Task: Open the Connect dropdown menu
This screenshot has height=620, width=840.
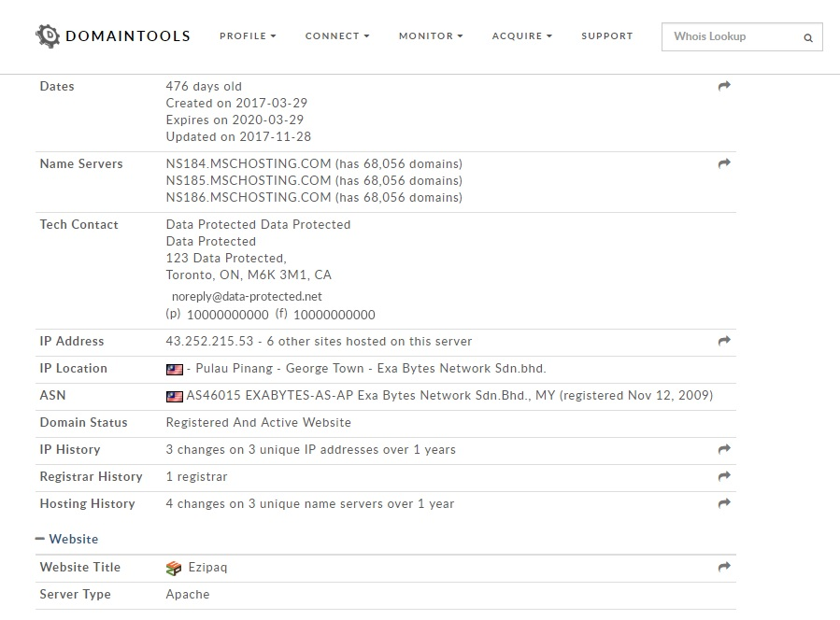Action: (x=337, y=35)
